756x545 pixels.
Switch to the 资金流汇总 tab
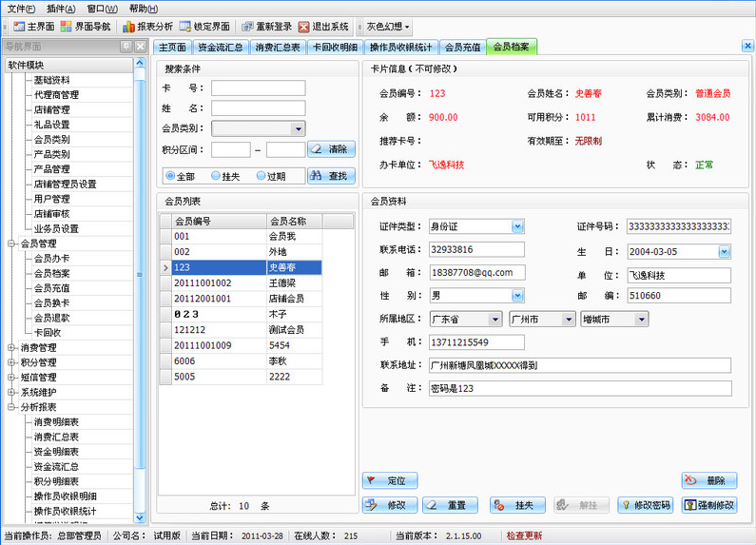[x=221, y=47]
